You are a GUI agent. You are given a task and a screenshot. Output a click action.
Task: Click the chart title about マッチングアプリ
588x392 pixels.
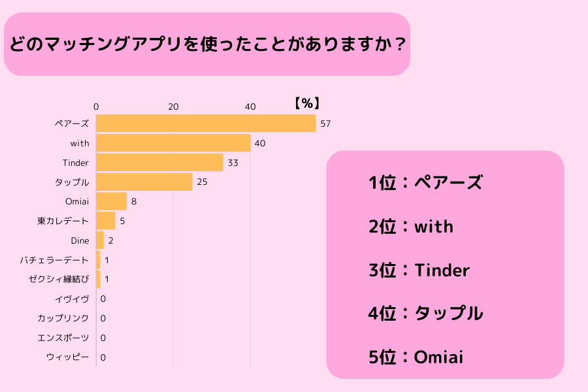(x=206, y=45)
